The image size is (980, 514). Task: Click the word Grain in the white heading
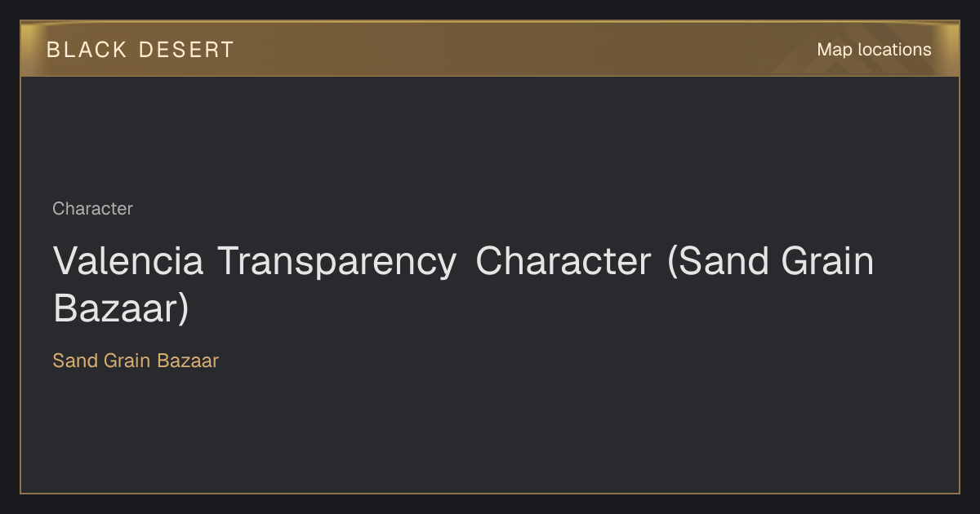point(828,261)
